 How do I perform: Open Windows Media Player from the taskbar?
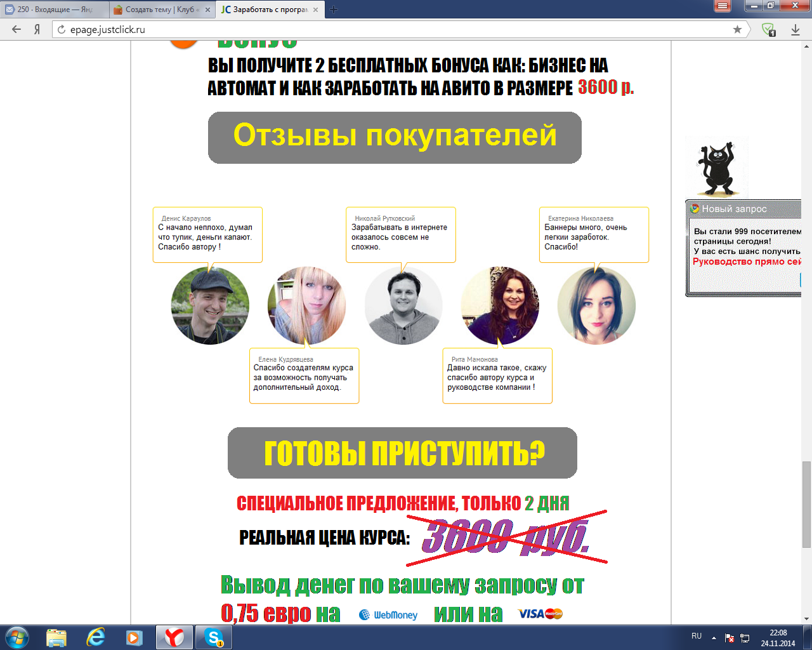[134, 637]
